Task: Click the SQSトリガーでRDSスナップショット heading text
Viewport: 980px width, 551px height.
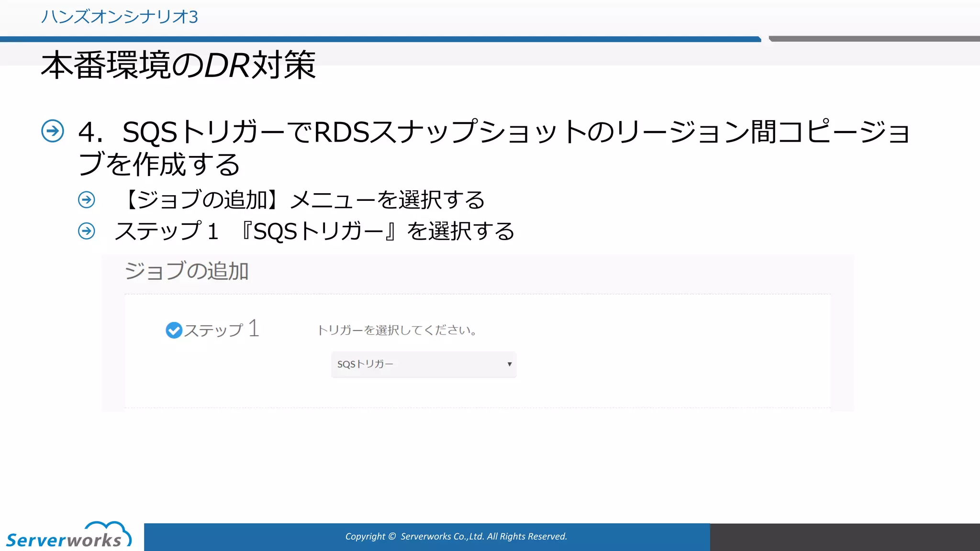Action: click(494, 148)
